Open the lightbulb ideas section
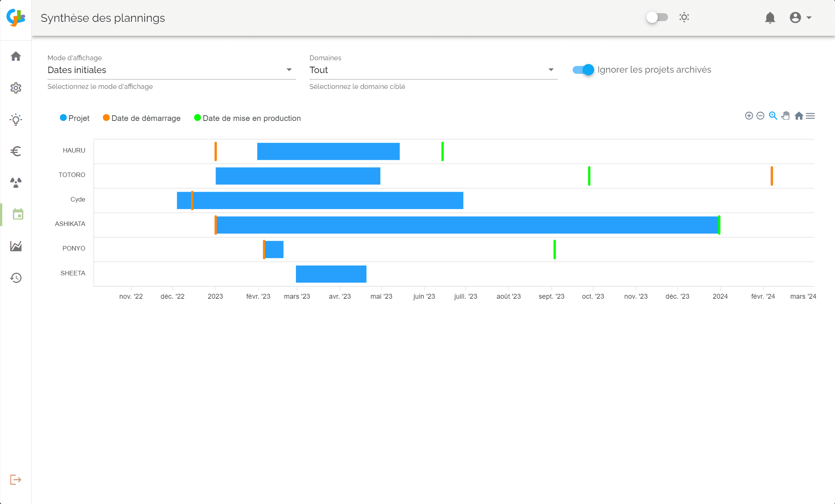 coord(16,120)
